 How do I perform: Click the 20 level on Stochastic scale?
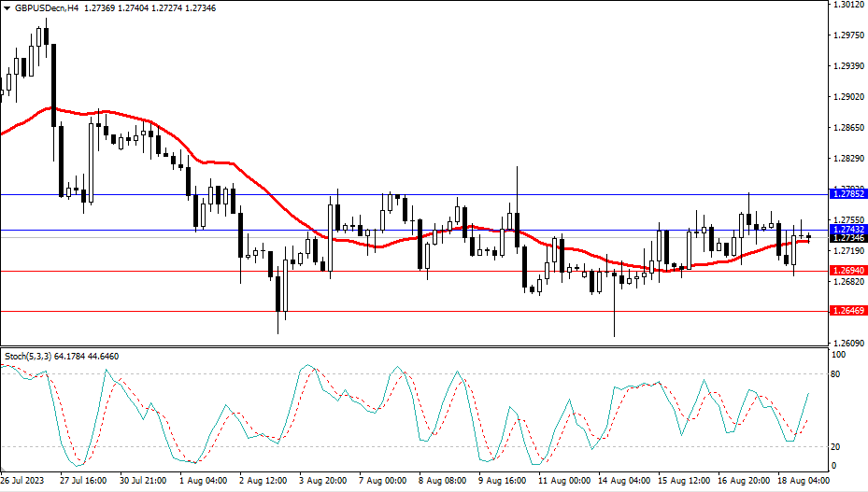[837, 446]
